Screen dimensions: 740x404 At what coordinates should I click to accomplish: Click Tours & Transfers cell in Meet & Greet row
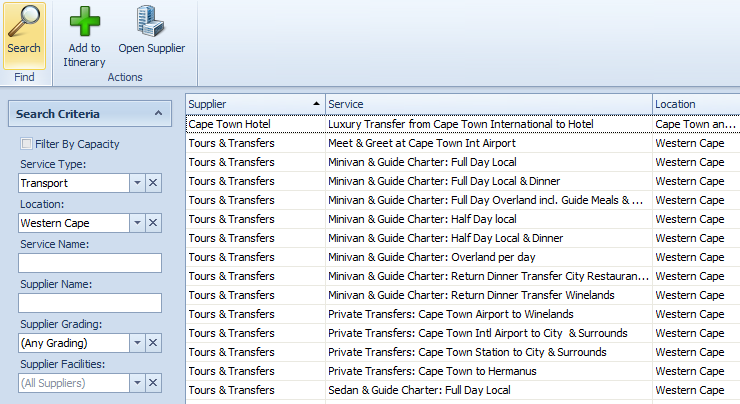[255, 143]
